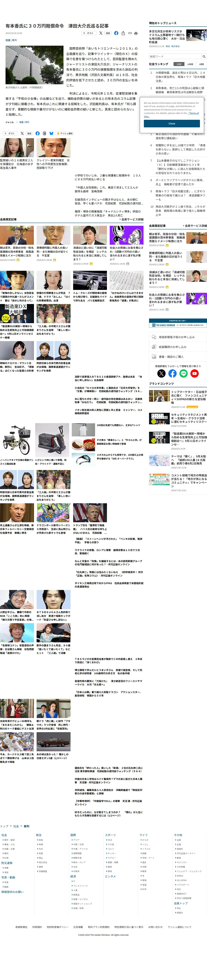Focus the 検索ワード search field

[175, 56]
